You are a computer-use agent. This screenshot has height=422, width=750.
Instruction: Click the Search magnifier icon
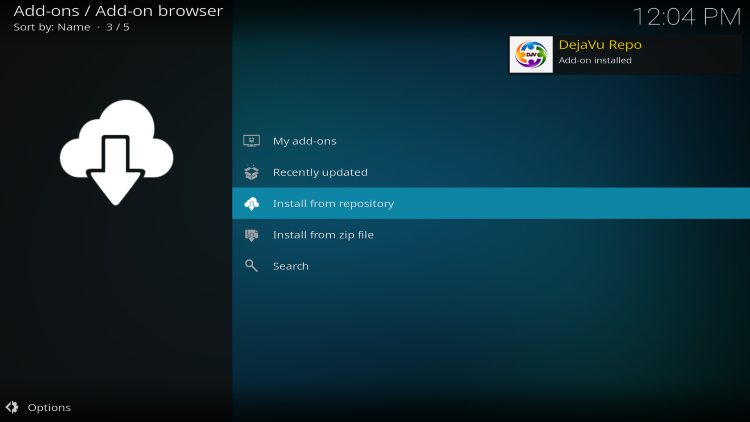(252, 266)
